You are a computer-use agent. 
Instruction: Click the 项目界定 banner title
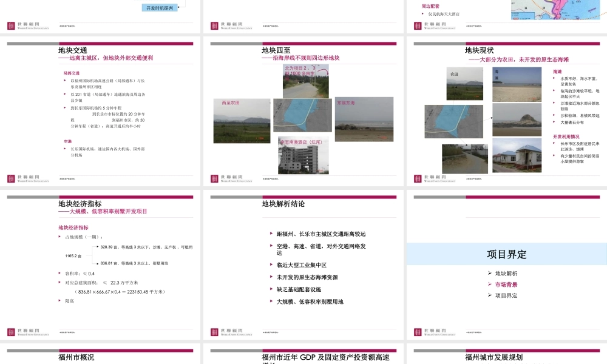click(x=507, y=255)
